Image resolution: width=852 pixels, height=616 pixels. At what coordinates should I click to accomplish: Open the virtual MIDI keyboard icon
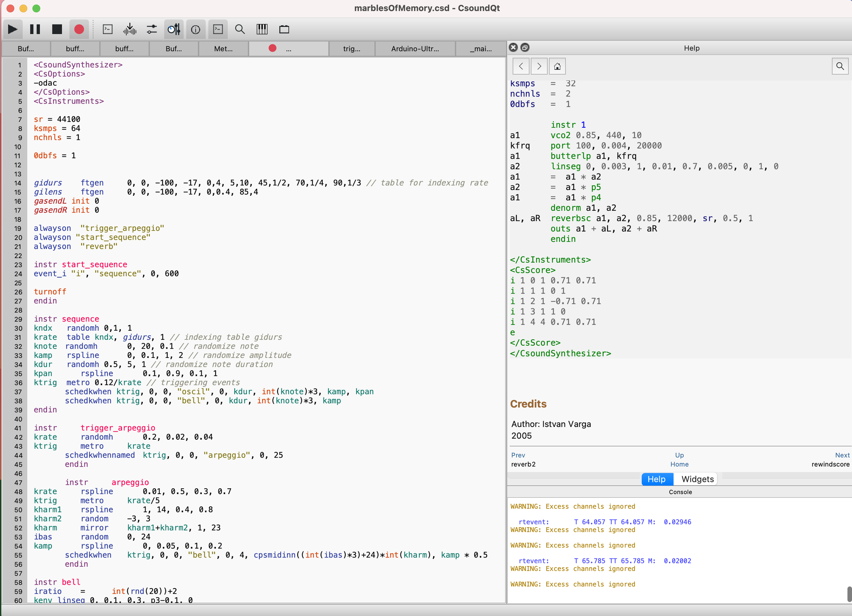coord(262,29)
